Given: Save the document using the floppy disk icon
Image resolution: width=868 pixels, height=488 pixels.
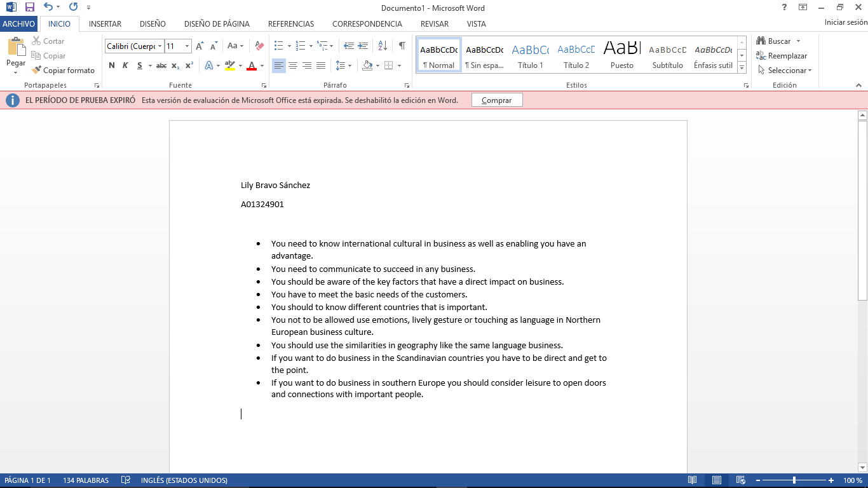Looking at the screenshot, I should point(29,8).
